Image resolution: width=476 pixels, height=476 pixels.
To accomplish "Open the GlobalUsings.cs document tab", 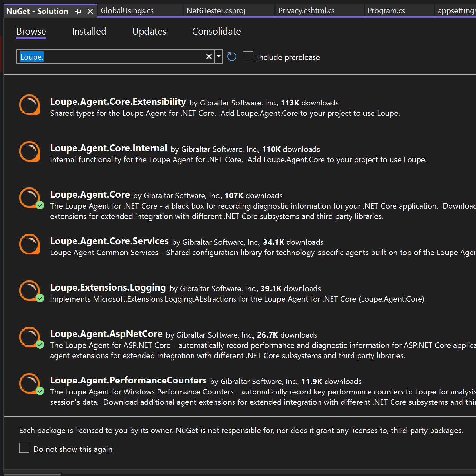I will (140, 11).
